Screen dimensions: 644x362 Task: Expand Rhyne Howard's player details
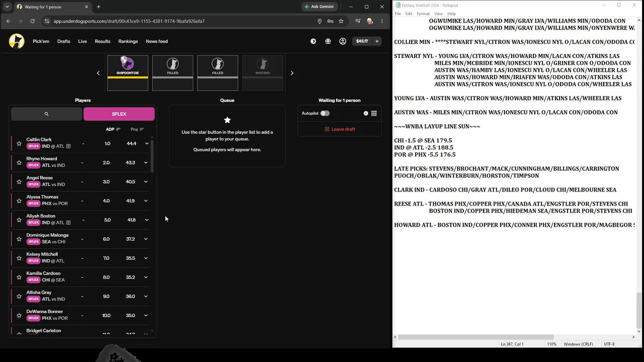click(146, 162)
